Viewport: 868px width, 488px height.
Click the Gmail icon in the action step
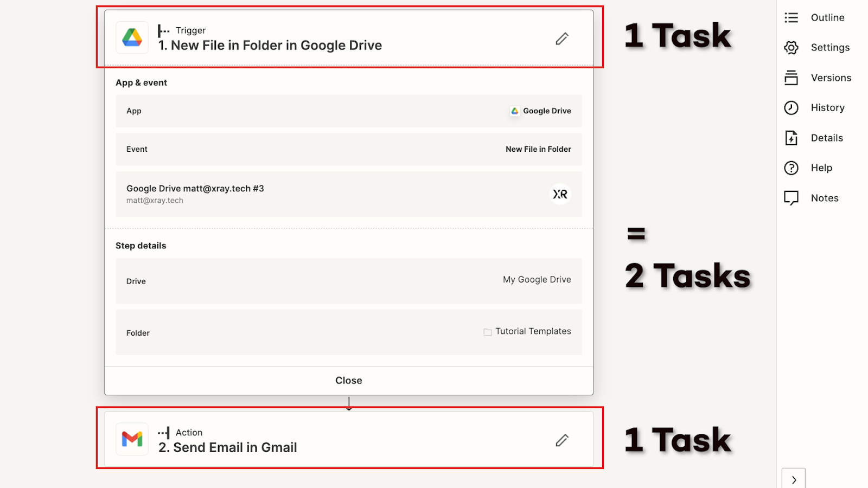pyautogui.click(x=132, y=439)
